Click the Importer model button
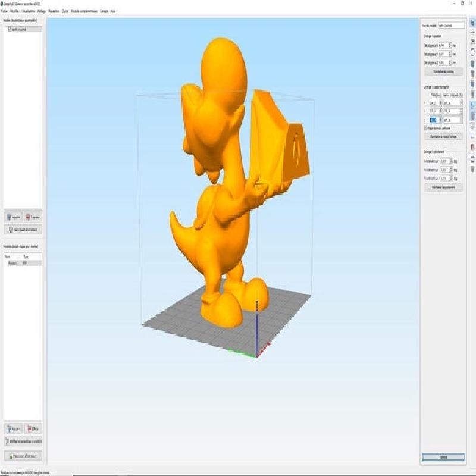 point(13,217)
